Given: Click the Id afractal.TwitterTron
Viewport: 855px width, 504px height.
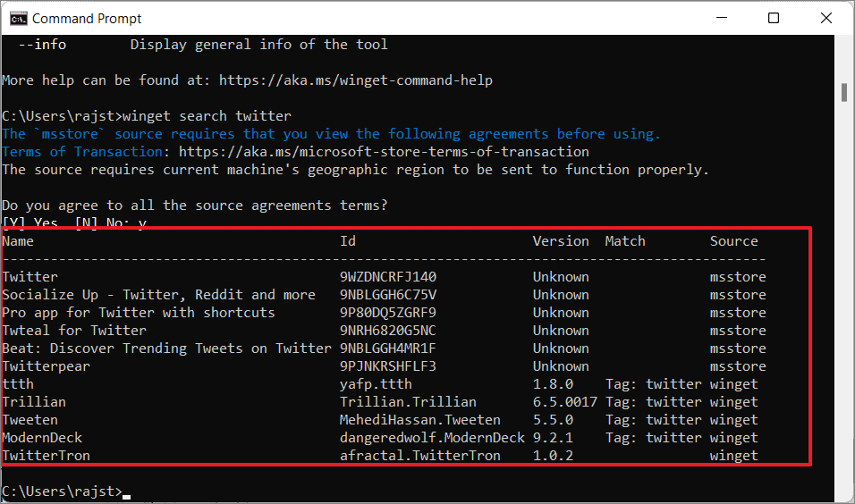Looking at the screenshot, I should pyautogui.click(x=420, y=456).
